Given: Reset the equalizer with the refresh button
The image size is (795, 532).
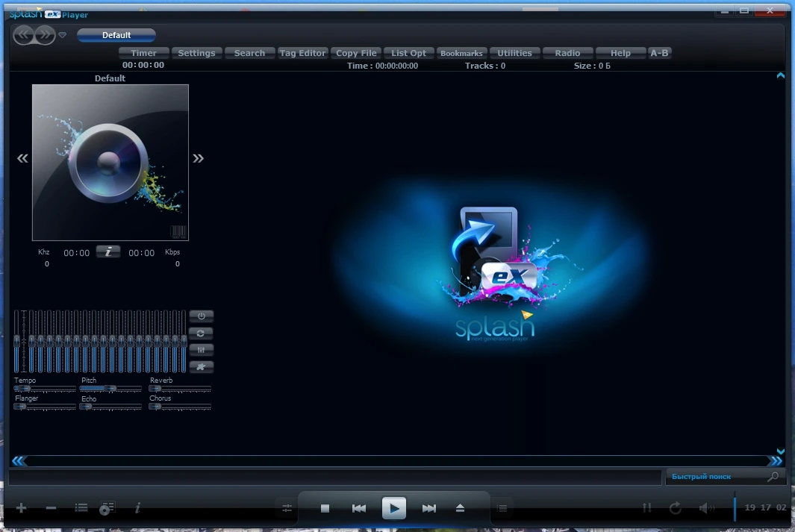Looking at the screenshot, I should 202,334.
